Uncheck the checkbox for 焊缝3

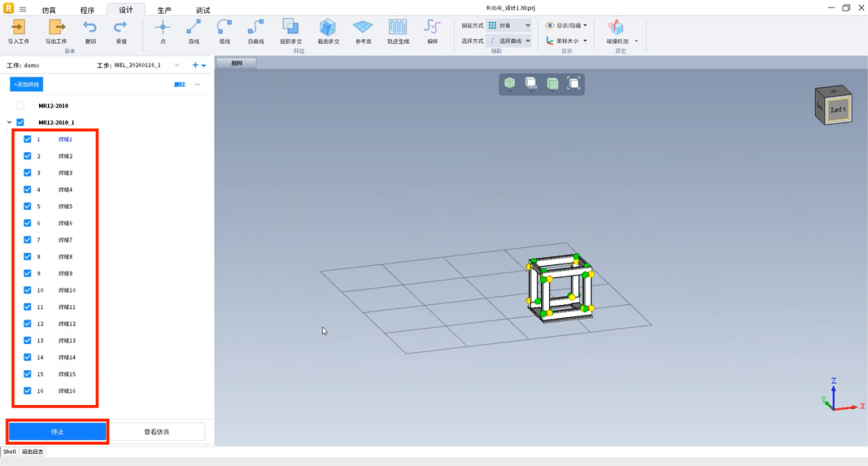[x=27, y=173]
